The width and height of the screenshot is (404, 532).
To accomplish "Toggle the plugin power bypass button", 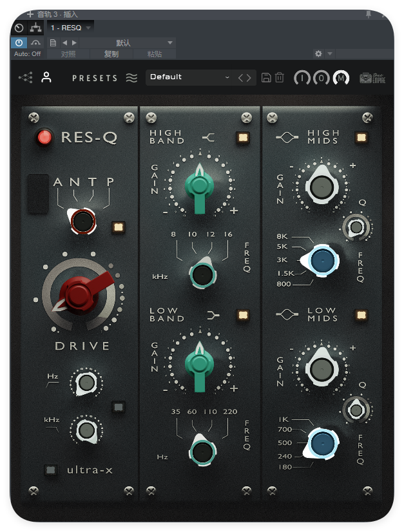I will 19,43.
